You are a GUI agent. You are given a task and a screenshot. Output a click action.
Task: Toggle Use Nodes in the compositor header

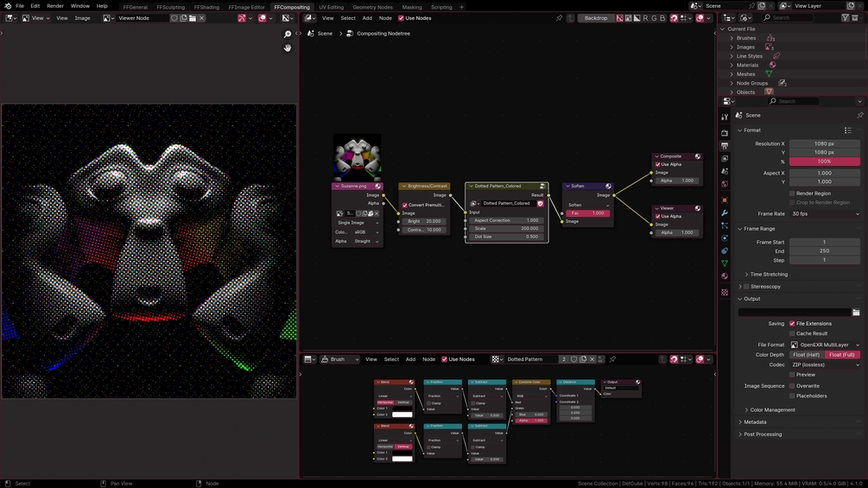(x=401, y=18)
